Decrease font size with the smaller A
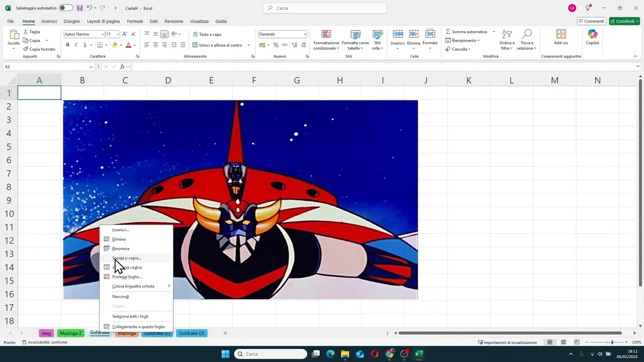Screen dimensions: 644x362 click(133, 34)
